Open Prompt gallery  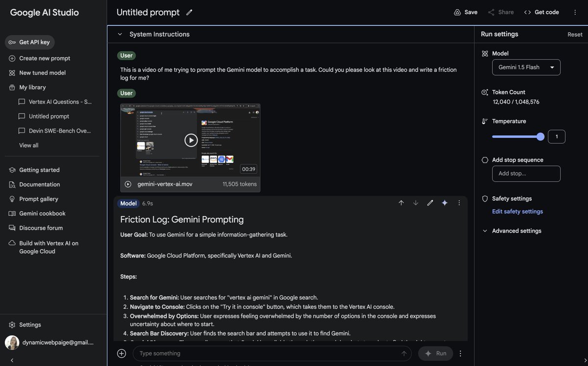click(34, 199)
